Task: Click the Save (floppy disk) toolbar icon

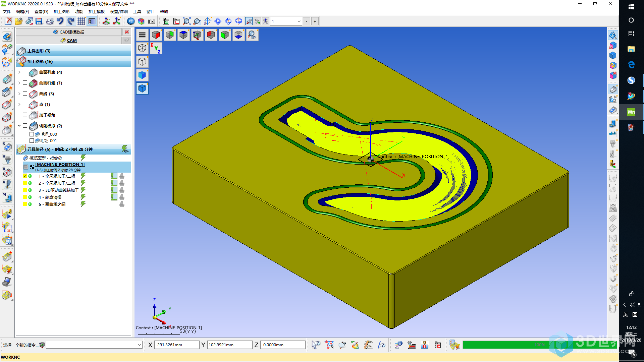Action: pyautogui.click(x=39, y=21)
